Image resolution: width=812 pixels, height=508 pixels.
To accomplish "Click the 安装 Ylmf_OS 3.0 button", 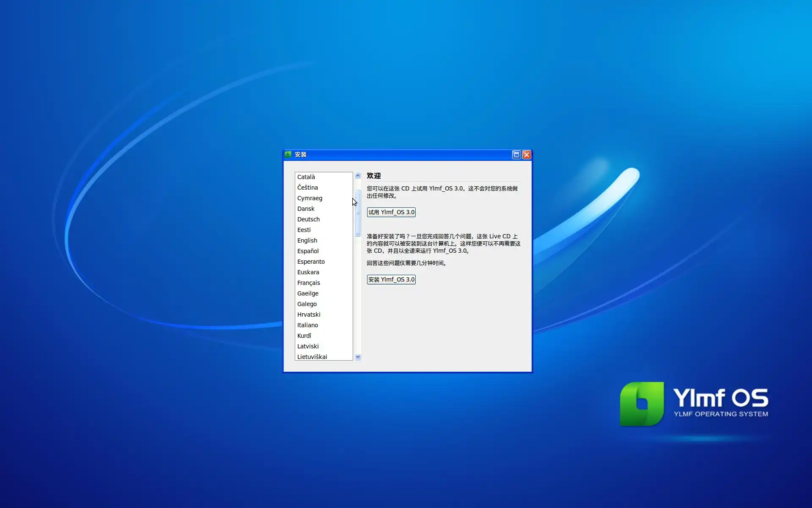I will (391, 279).
